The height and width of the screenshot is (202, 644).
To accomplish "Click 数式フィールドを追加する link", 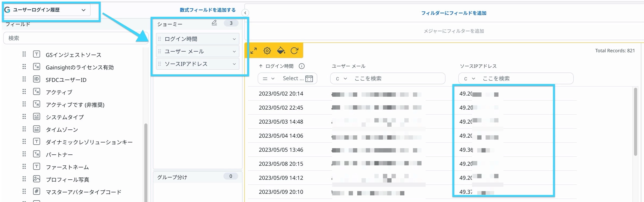I will [207, 10].
